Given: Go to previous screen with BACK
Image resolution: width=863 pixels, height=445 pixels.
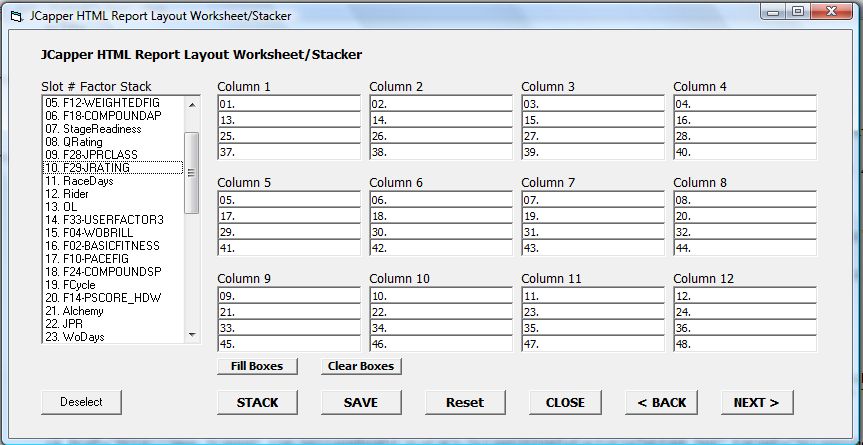Looking at the screenshot, I should [x=662, y=403].
